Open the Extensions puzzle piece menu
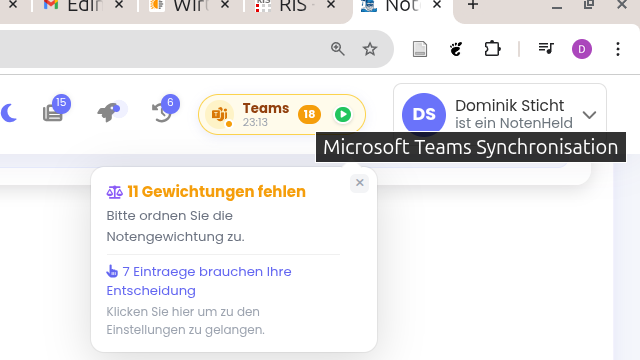 click(492, 49)
